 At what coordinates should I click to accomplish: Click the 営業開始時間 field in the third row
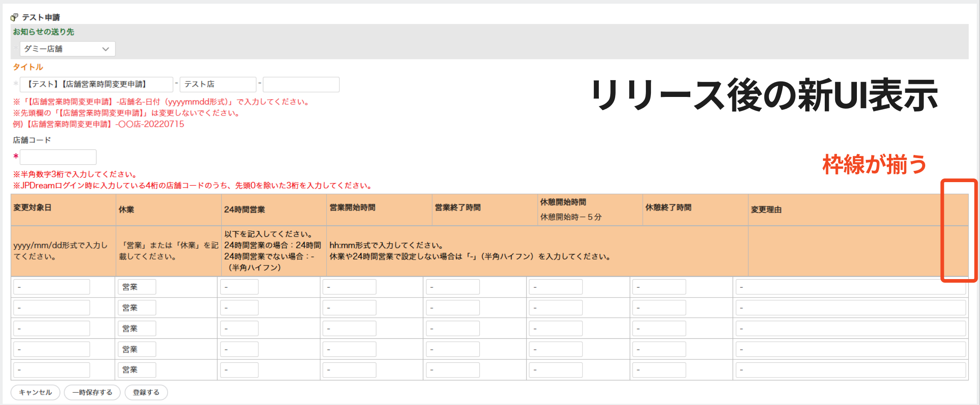(349, 329)
